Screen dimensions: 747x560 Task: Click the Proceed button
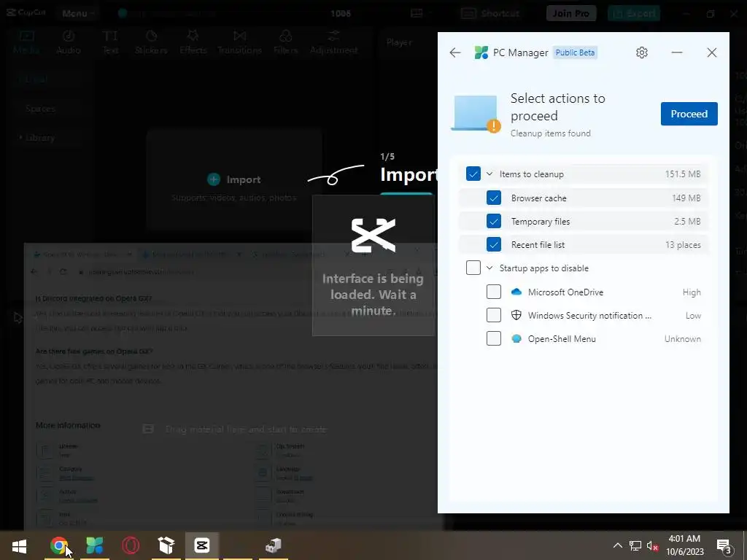pyautogui.click(x=689, y=114)
